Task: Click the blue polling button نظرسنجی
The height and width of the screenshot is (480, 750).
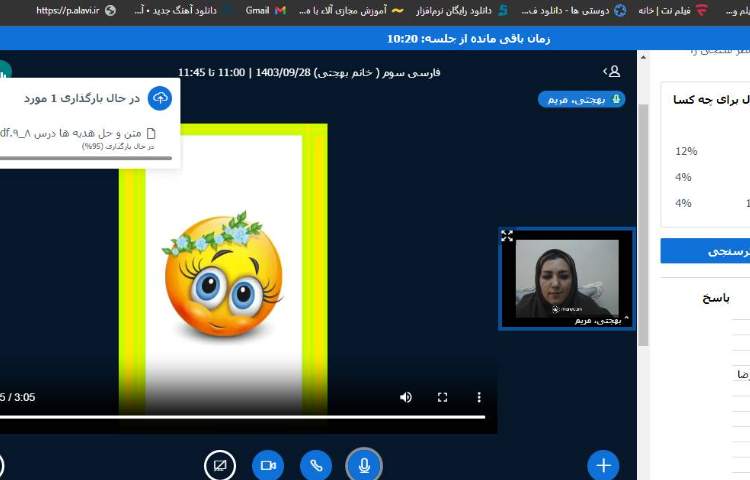Action: point(705,251)
